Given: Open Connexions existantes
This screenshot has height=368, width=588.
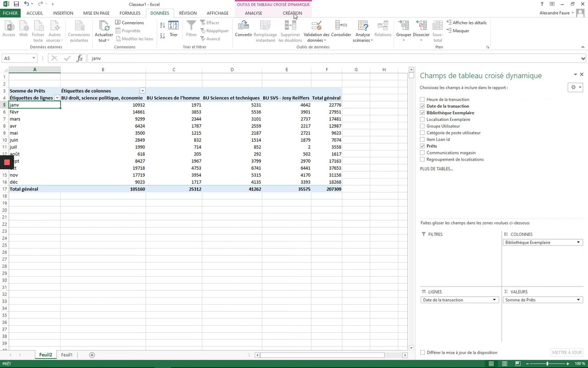Looking at the screenshot, I should [79, 31].
